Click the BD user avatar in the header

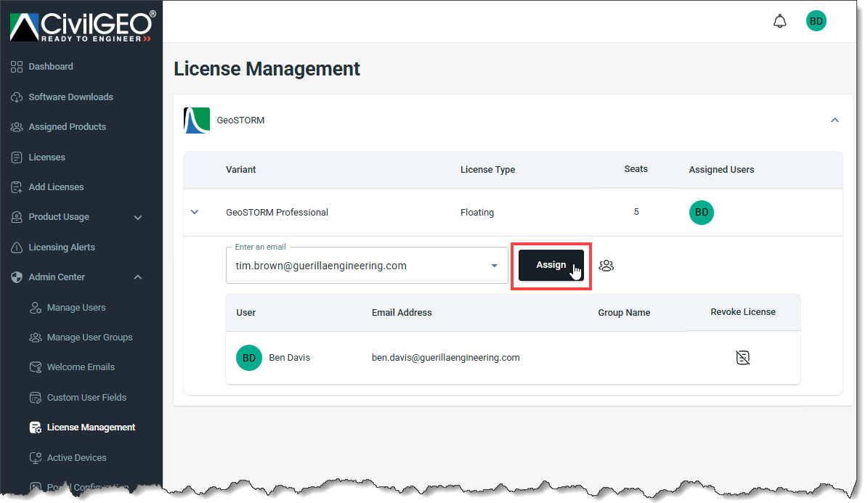coord(816,20)
